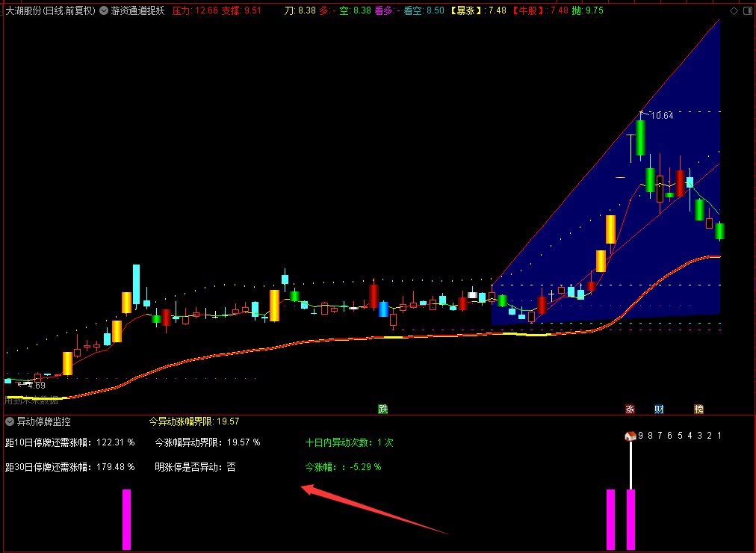Screen dimensions: 756x553
Task: Click 今涨幅异动界限: 19.57 %
Action: tap(208, 442)
